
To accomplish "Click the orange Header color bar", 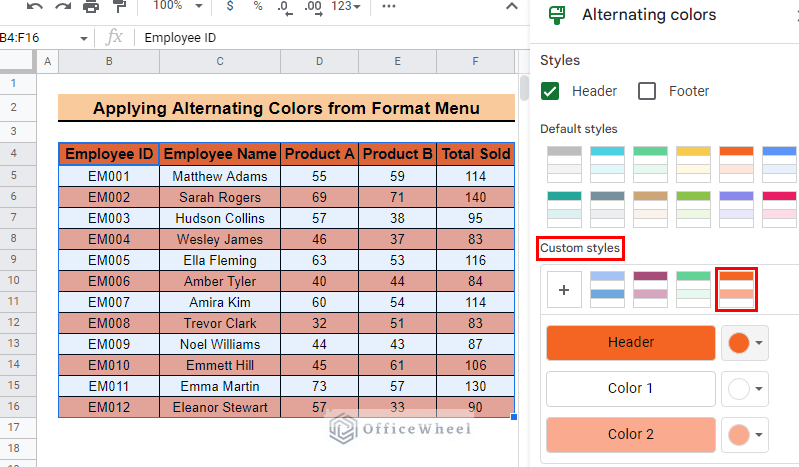I will pyautogui.click(x=631, y=343).
